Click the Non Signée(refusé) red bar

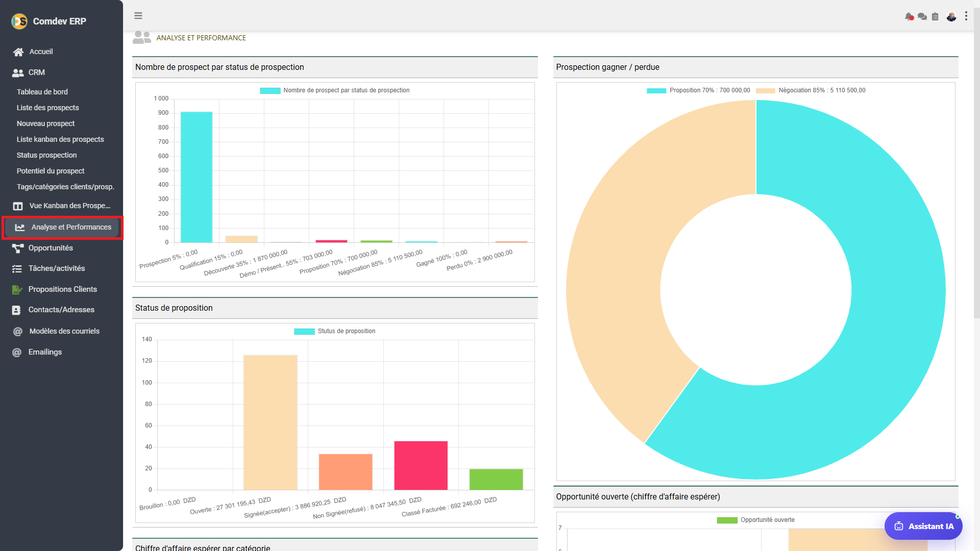pyautogui.click(x=421, y=466)
